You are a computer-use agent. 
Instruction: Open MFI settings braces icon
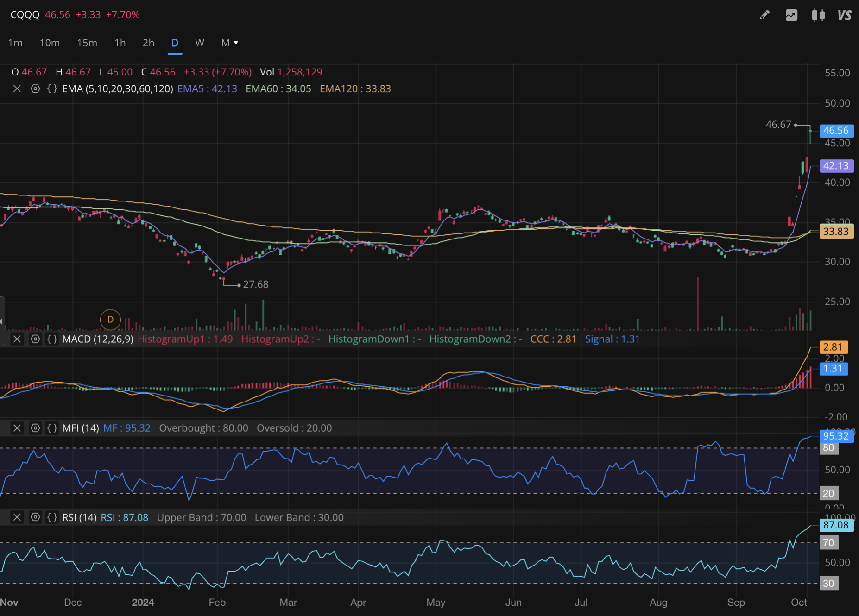click(52, 428)
